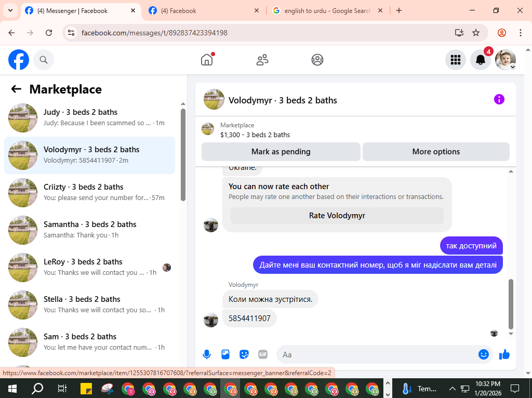Close the Messenger | Facebook tab

point(133,10)
